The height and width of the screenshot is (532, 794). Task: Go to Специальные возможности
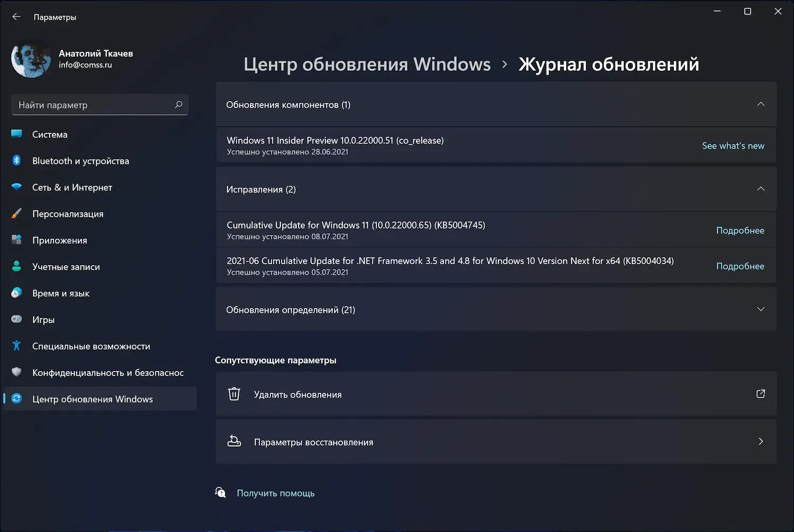(100, 346)
